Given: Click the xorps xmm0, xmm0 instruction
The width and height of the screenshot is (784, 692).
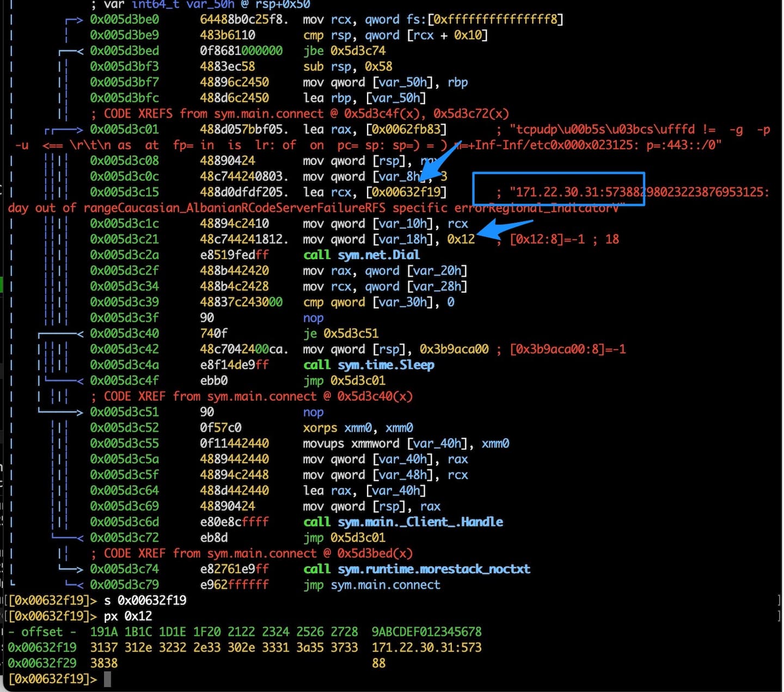Looking at the screenshot, I should (x=358, y=428).
